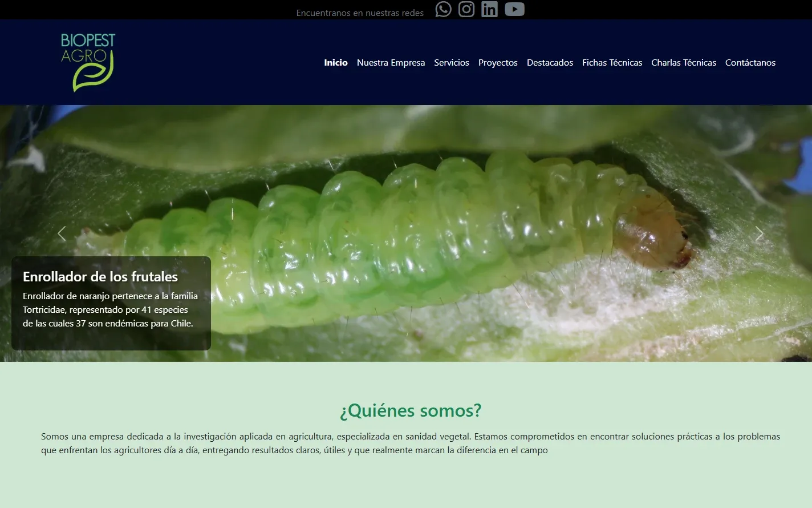This screenshot has height=508, width=812.
Task: Open the Fichas Técnicas menu item
Action: click(612, 63)
